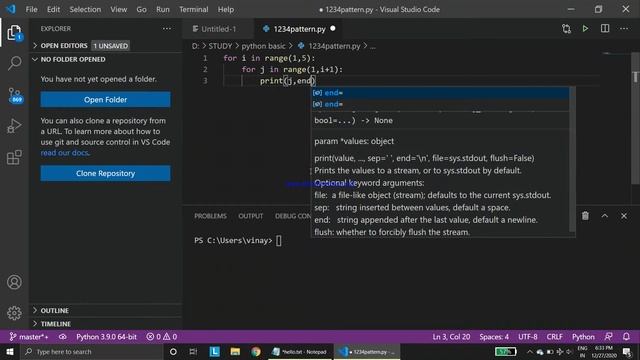The width and height of the screenshot is (640, 360).
Task: Follow the read our docs link
Action: (x=64, y=153)
